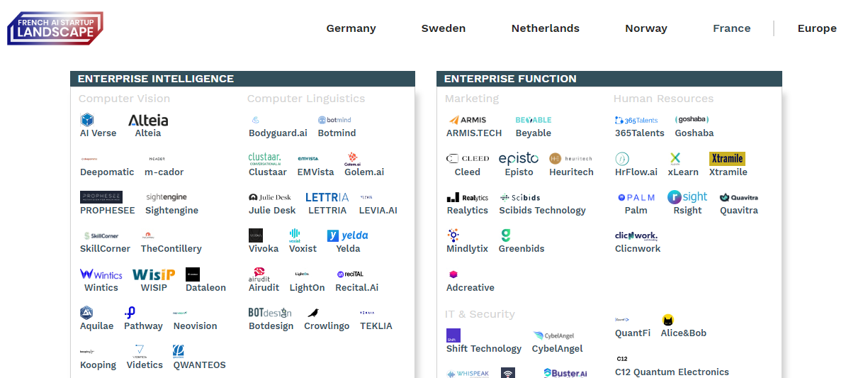Click the Alice&Bob cat icon
This screenshot has width=868, height=378.
pyautogui.click(x=668, y=320)
